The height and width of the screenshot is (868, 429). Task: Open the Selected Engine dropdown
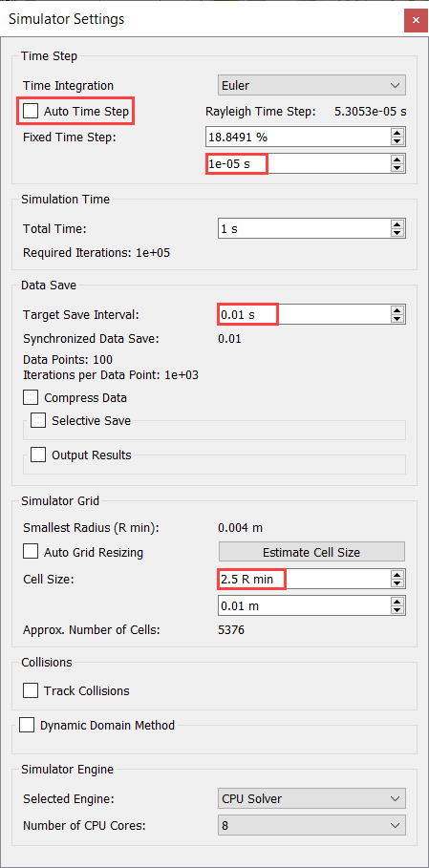[x=311, y=799]
